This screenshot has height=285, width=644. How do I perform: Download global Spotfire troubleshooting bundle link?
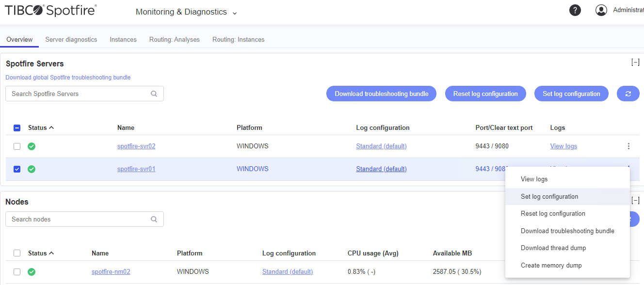pos(68,78)
